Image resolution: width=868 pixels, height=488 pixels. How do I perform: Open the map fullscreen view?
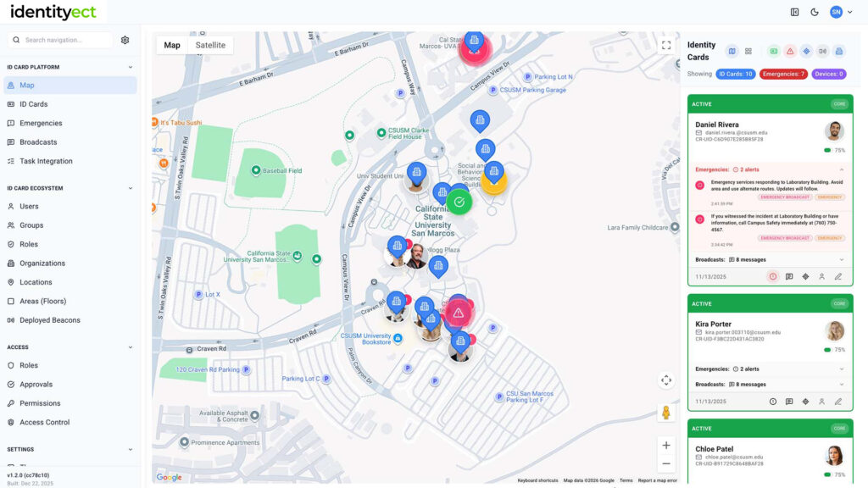coord(666,45)
